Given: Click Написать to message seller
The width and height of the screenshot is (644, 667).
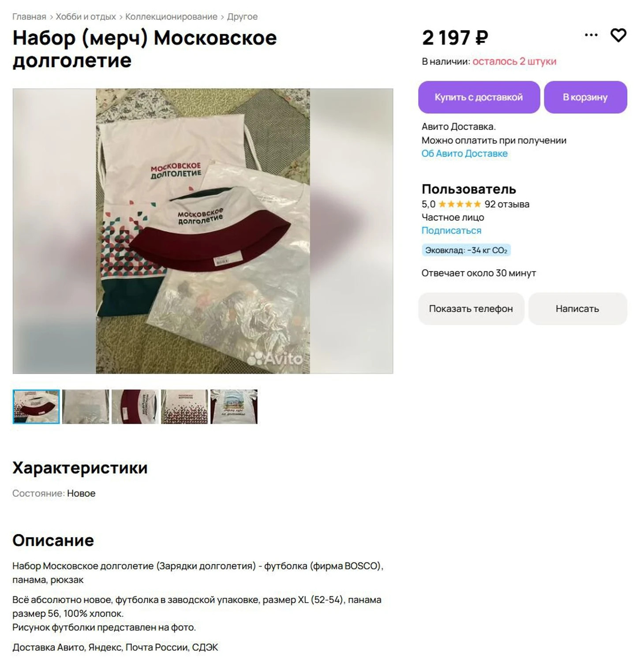Looking at the screenshot, I should pyautogui.click(x=577, y=309).
